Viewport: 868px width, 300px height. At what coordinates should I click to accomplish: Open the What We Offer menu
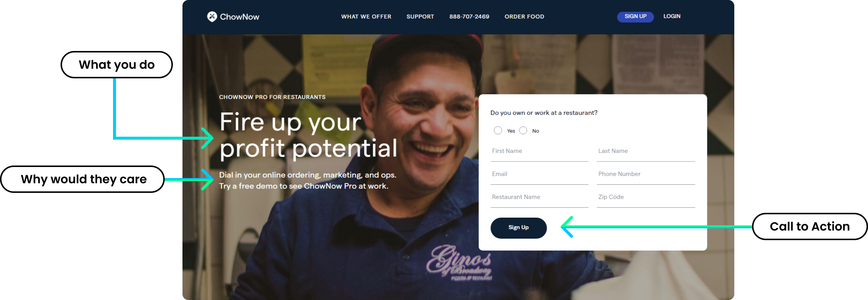366,17
